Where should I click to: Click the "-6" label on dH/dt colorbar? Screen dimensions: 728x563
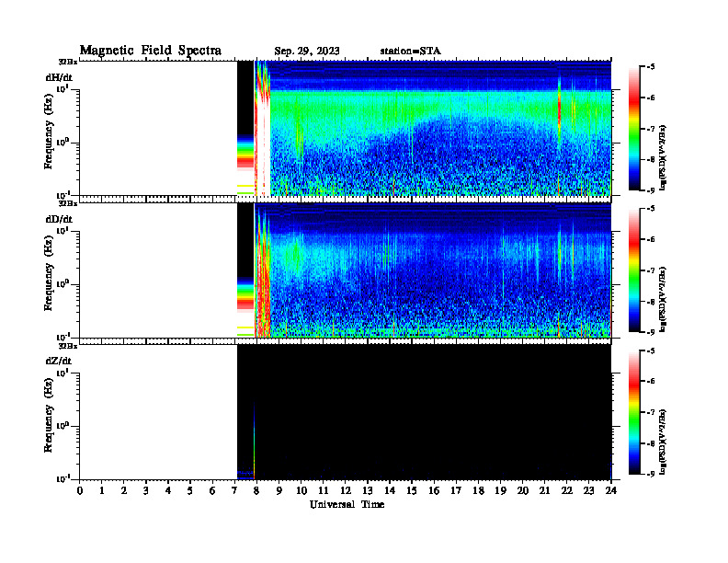coord(651,98)
